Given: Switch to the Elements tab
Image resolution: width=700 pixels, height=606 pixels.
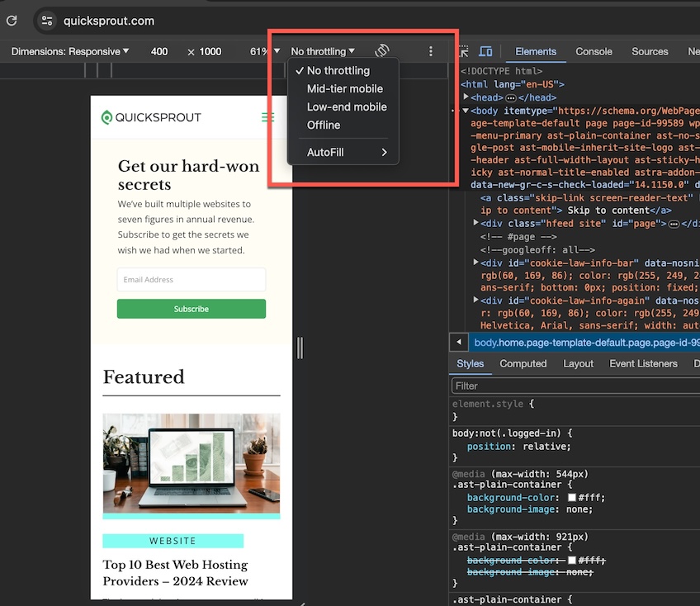Looking at the screenshot, I should click(536, 51).
